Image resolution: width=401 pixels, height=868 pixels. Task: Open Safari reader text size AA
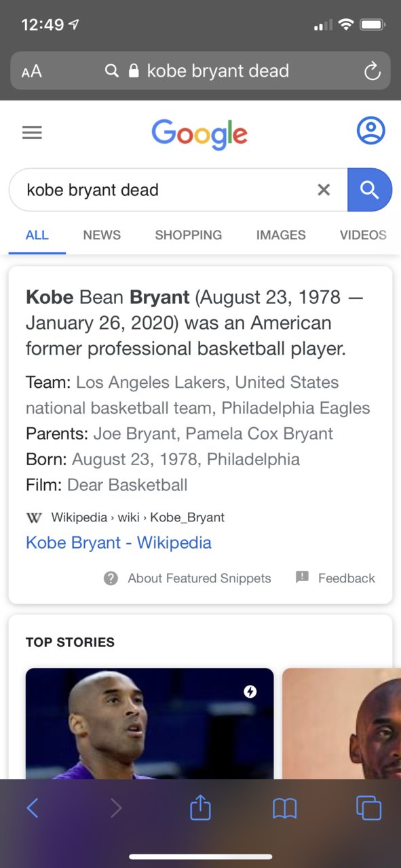point(31,71)
